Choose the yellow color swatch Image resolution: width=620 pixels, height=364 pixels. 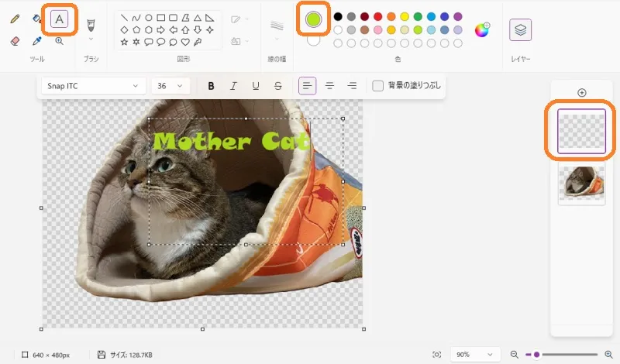pyautogui.click(x=405, y=16)
